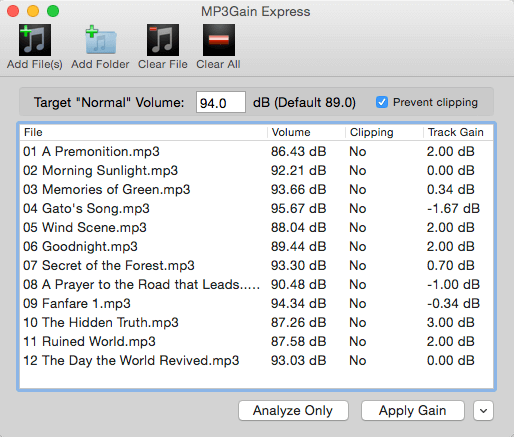Click the 93.30 dB volume value
This screenshot has width=514, height=437.
coord(298,266)
